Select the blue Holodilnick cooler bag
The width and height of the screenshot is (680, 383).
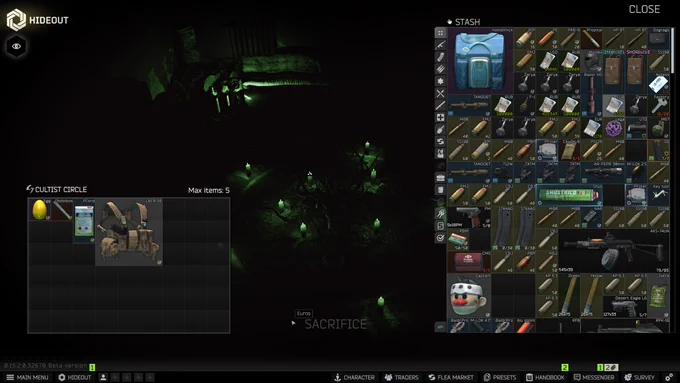(481, 60)
